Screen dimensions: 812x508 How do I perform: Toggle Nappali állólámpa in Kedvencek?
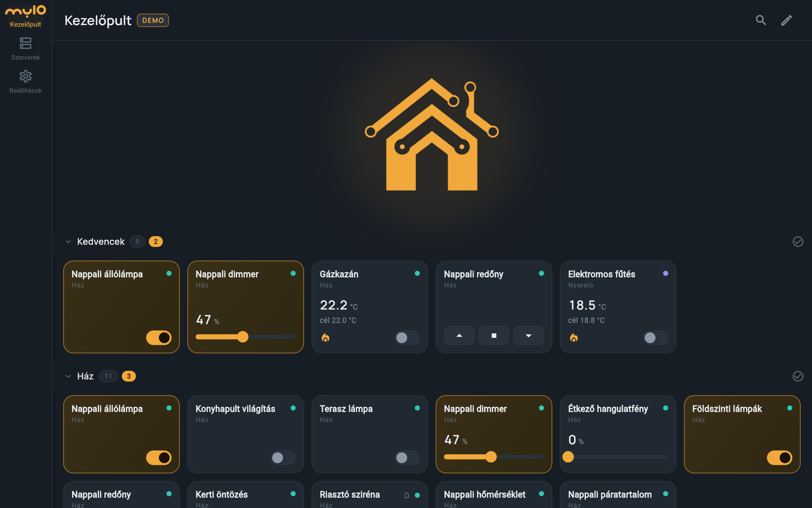coord(159,338)
